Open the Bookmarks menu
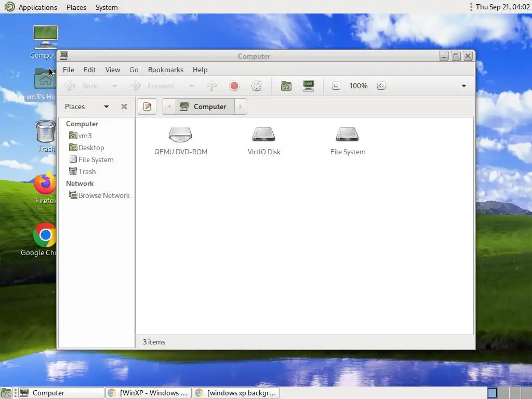 pyautogui.click(x=166, y=70)
